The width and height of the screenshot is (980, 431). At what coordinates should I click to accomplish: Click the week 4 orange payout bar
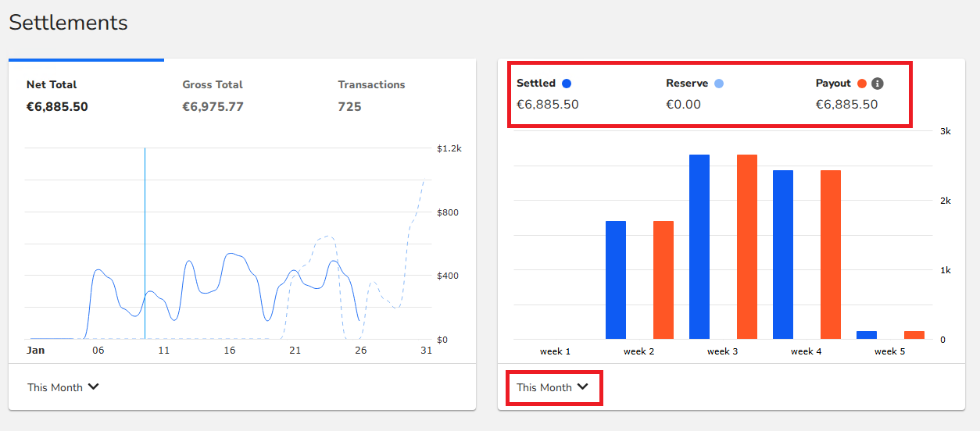[x=831, y=255]
